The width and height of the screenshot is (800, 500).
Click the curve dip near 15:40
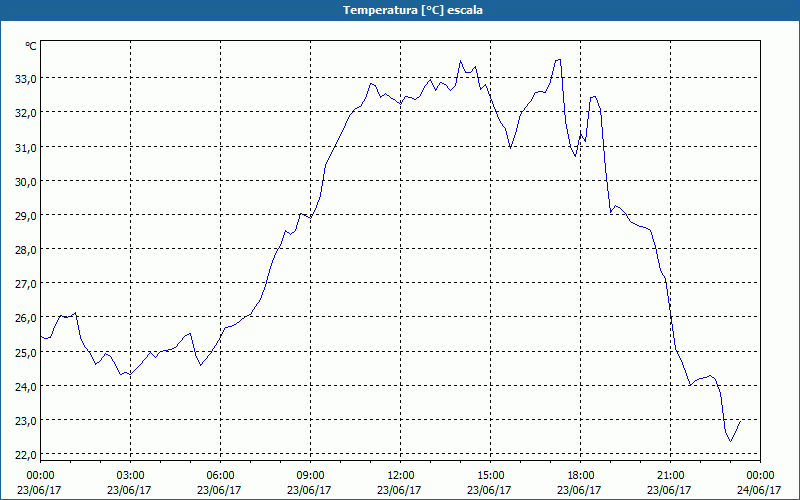[510, 148]
